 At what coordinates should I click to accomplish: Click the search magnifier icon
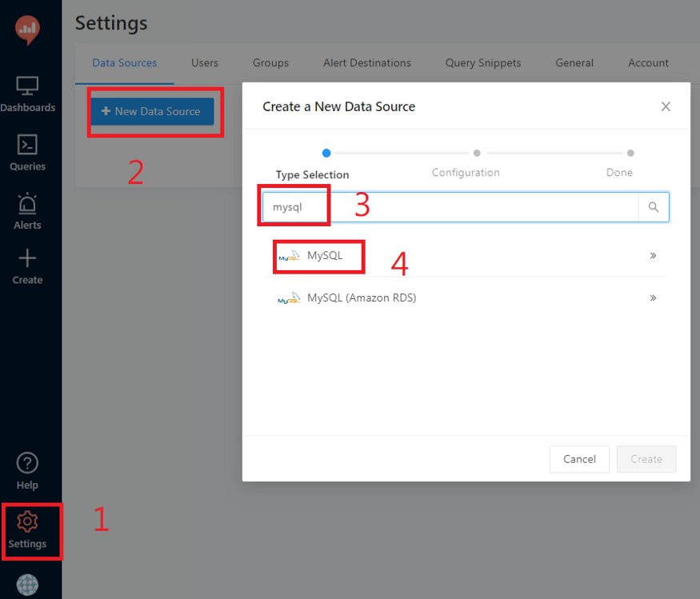653,207
